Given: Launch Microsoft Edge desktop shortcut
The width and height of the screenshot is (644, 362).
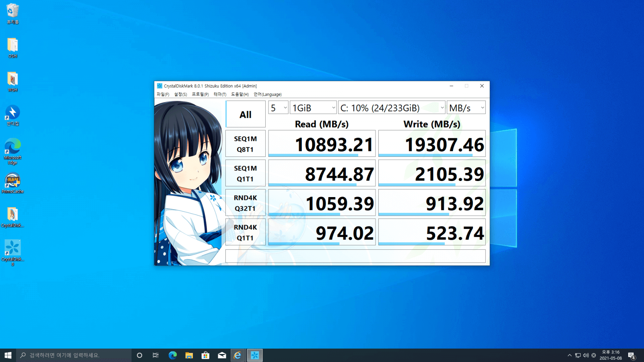Looking at the screenshot, I should click(x=12, y=151).
